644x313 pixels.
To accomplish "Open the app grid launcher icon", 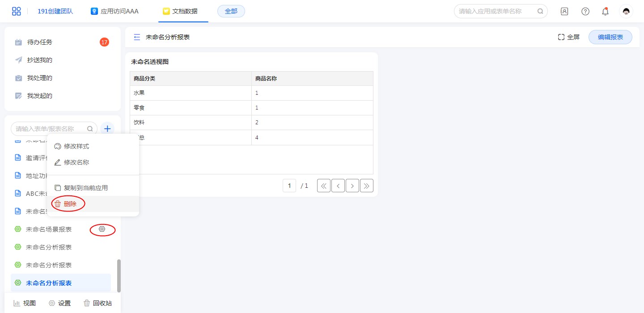I will click(17, 11).
